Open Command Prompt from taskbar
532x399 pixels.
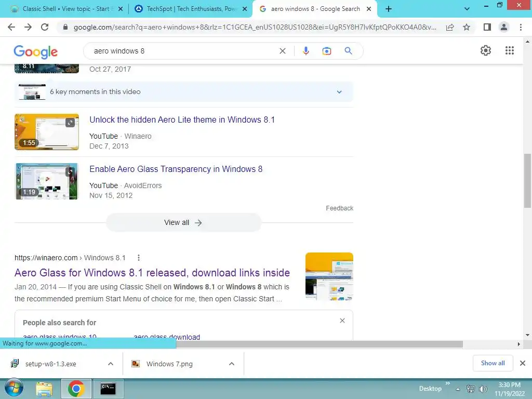[108, 389]
